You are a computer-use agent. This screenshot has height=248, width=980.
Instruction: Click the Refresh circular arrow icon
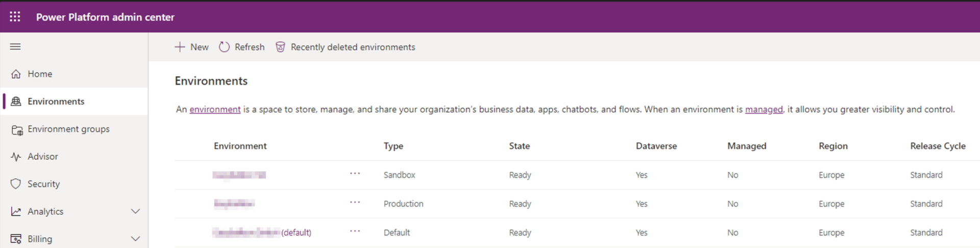pos(224,47)
